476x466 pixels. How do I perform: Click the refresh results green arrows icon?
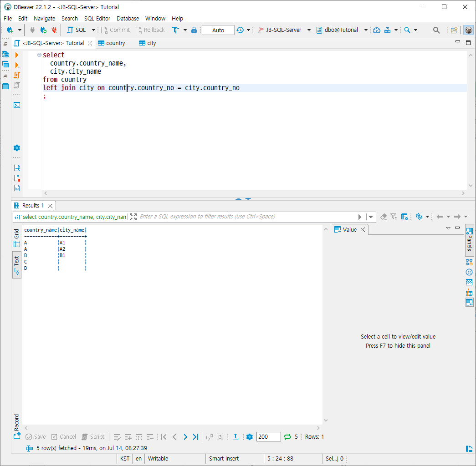287,437
